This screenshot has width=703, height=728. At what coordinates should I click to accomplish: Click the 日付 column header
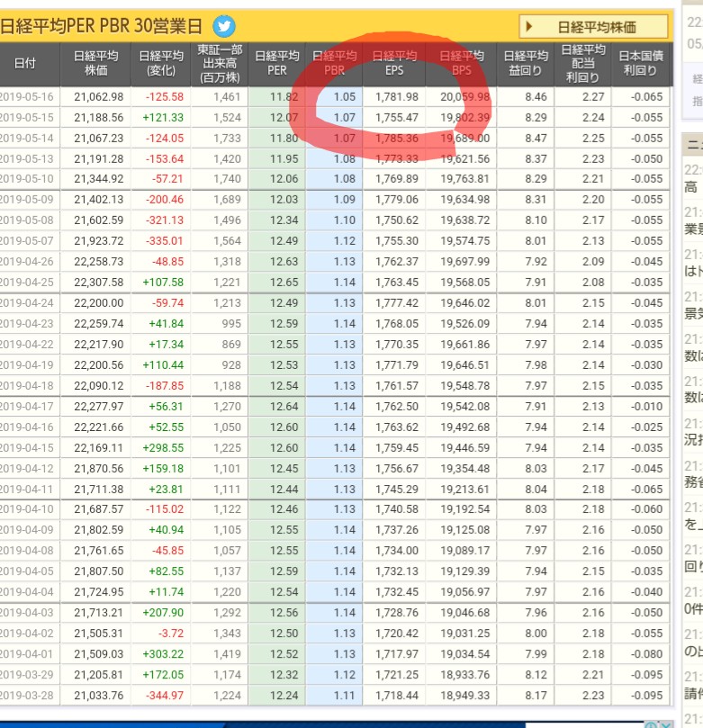(25, 64)
